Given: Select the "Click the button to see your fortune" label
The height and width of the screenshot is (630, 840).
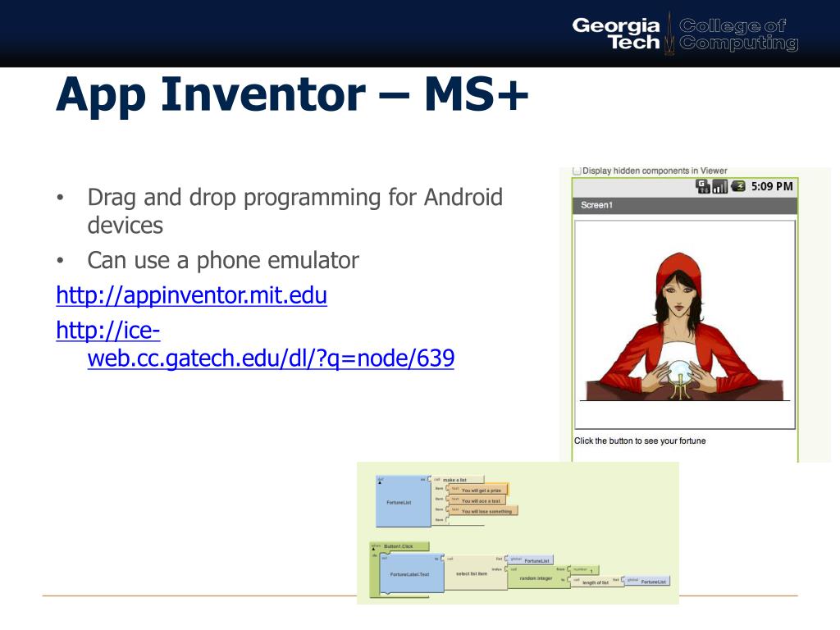Looking at the screenshot, I should point(640,441).
